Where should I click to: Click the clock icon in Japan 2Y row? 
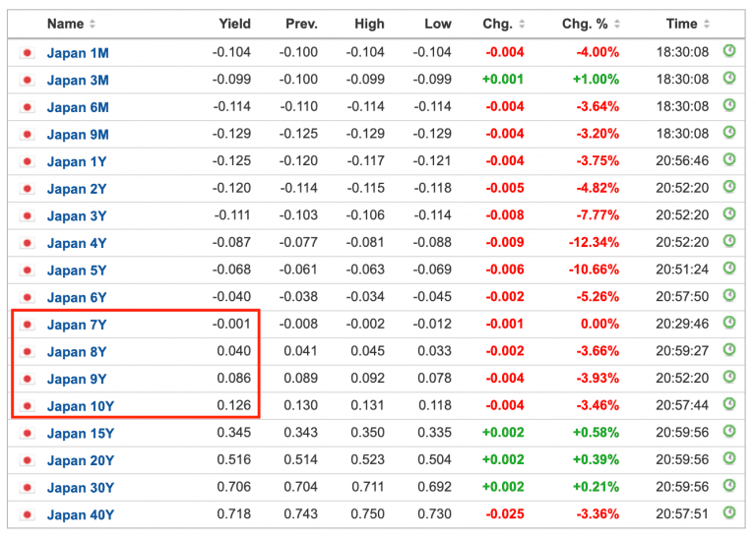click(729, 187)
